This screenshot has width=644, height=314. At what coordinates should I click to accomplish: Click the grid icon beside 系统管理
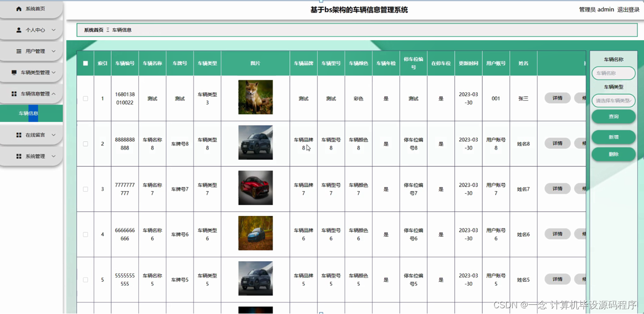(x=19, y=156)
